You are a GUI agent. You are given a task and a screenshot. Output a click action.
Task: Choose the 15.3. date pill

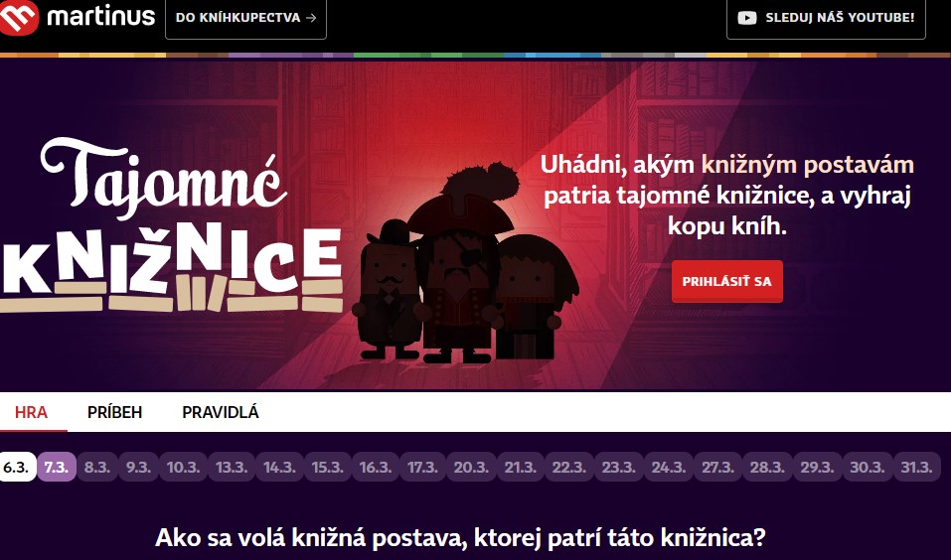click(328, 467)
